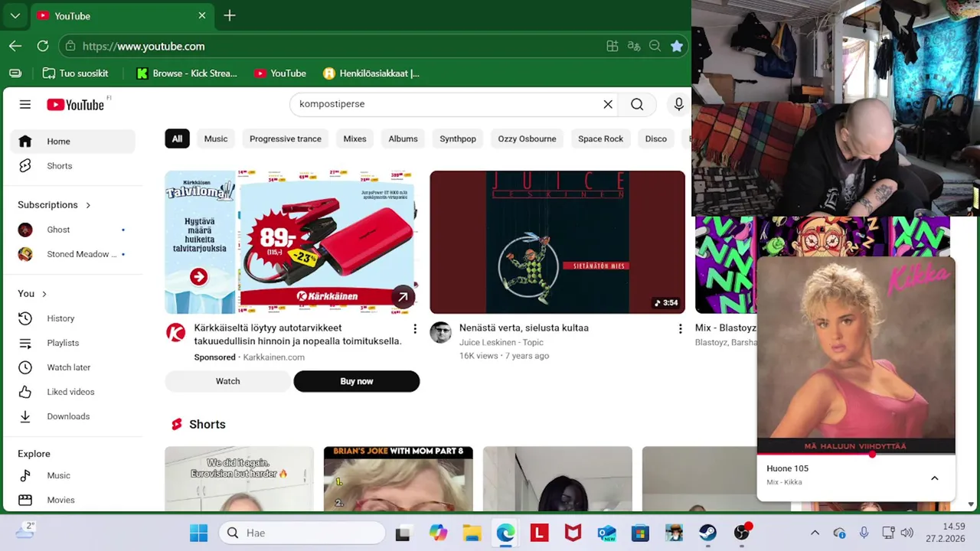Click the Watch button on the ad
The image size is (980, 551).
click(227, 381)
